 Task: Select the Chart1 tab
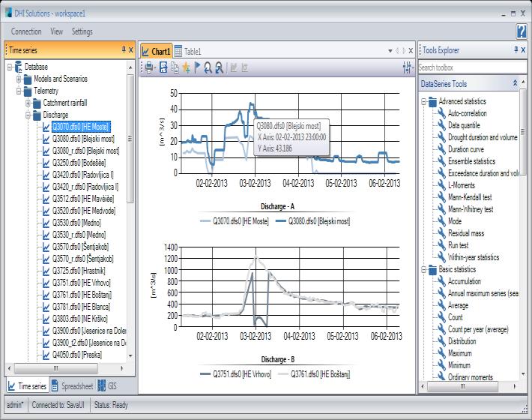(x=157, y=51)
